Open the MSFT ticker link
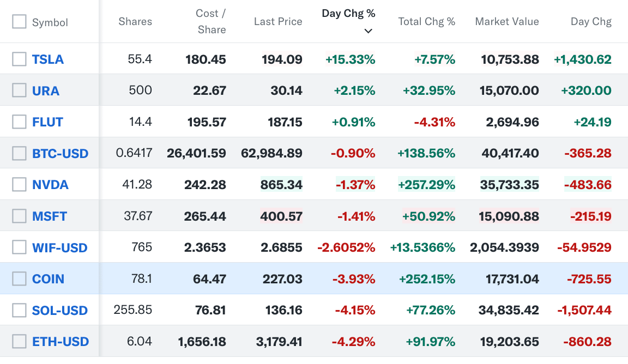The height and width of the screenshot is (364, 628). click(50, 216)
